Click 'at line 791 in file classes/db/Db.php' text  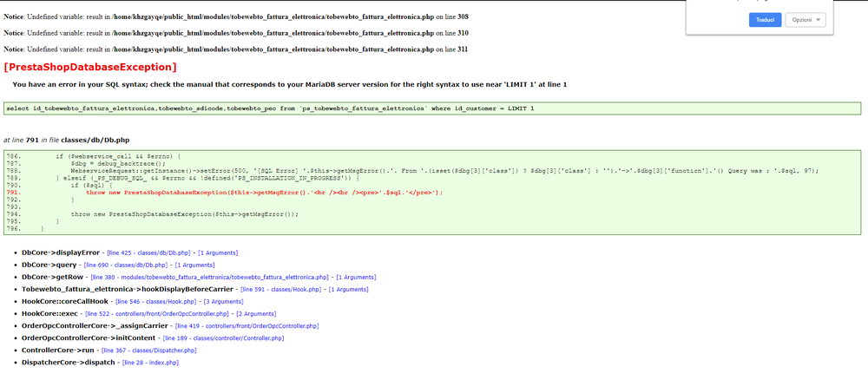pos(67,141)
